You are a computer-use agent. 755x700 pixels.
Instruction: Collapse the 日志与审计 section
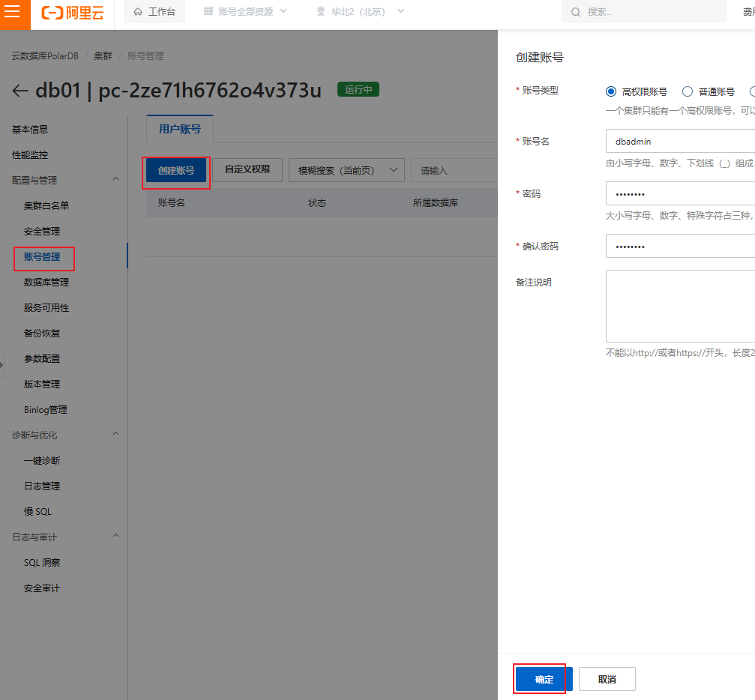[x=115, y=536]
